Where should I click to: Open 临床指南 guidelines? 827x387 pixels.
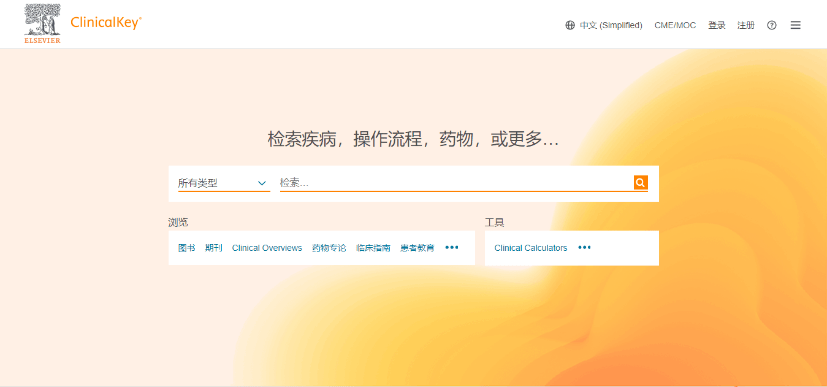(x=373, y=248)
